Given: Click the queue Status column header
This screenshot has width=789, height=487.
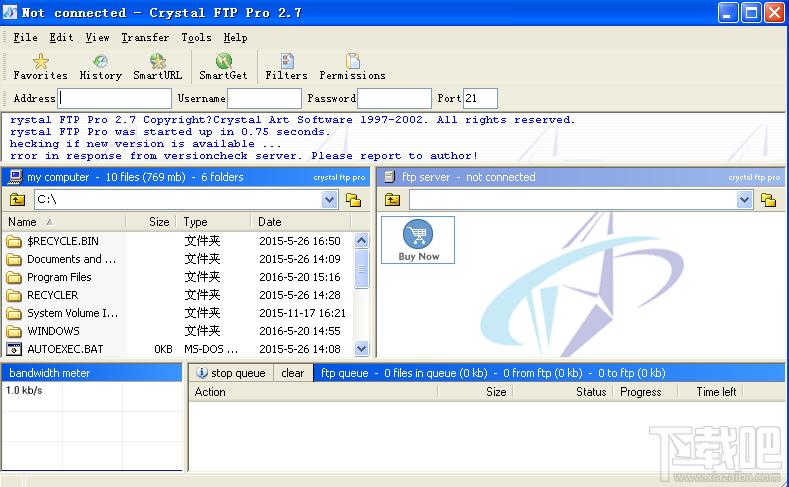Looking at the screenshot, I should 563,392.
